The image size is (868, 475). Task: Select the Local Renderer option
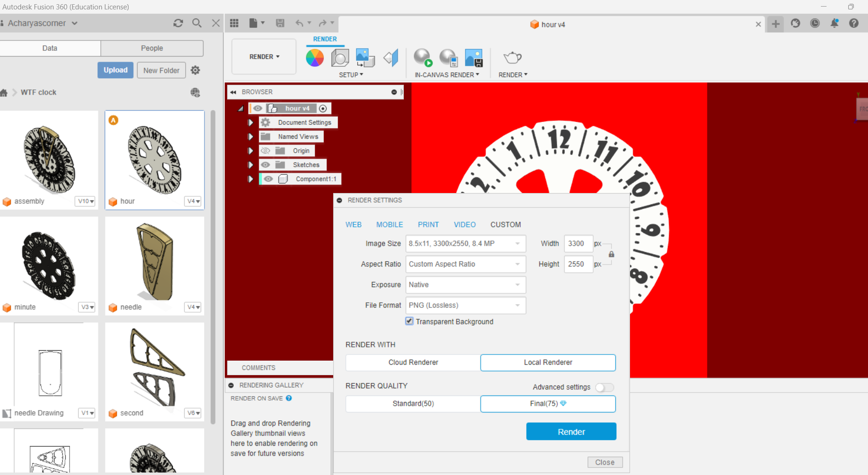[548, 362]
